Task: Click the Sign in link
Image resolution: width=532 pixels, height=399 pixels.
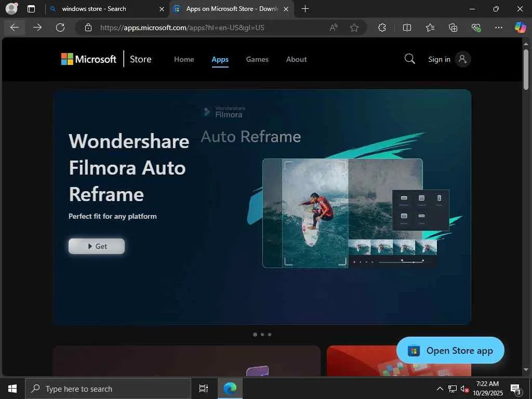Action: click(439, 59)
